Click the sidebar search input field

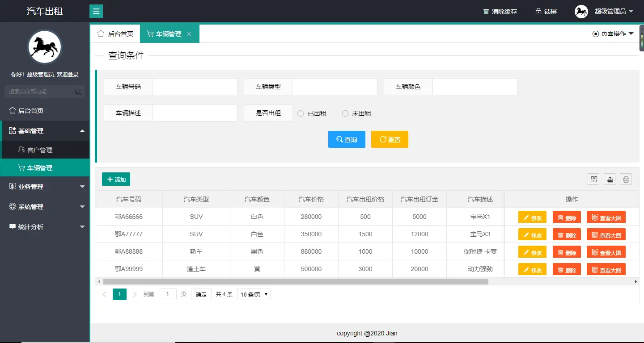click(x=45, y=92)
